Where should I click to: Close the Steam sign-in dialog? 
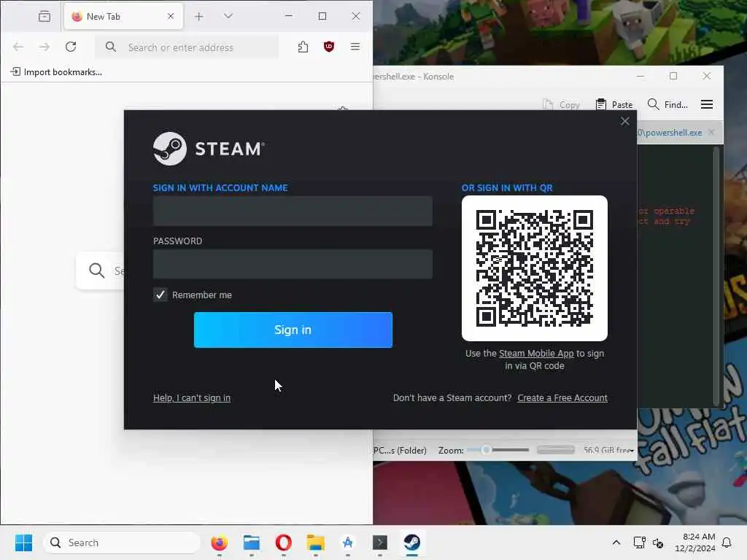pyautogui.click(x=624, y=122)
